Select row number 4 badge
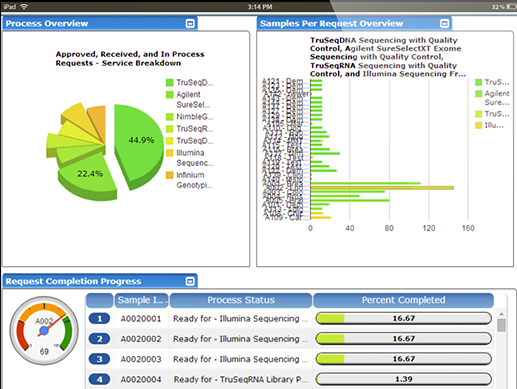 99,379
